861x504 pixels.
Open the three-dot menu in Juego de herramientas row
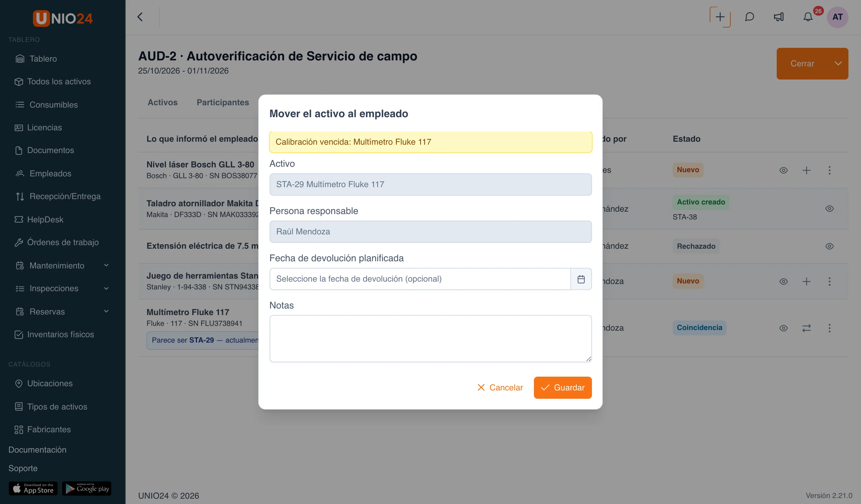829,281
